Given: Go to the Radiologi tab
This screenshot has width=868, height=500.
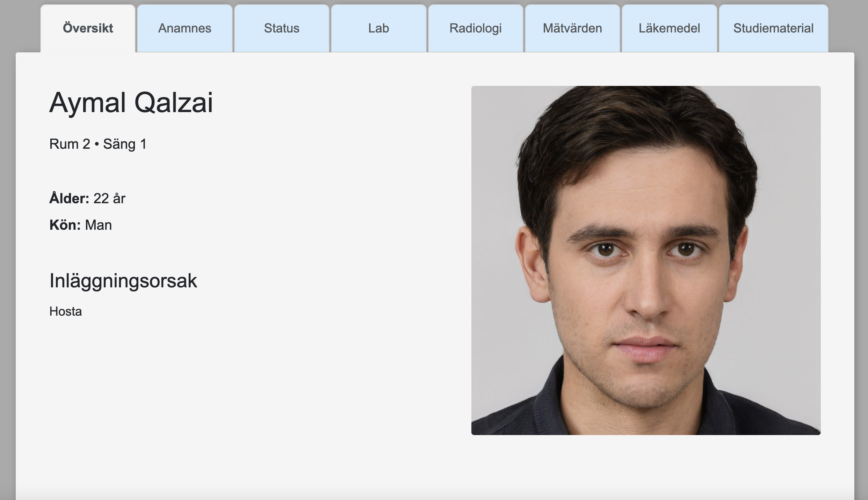Looking at the screenshot, I should [476, 28].
